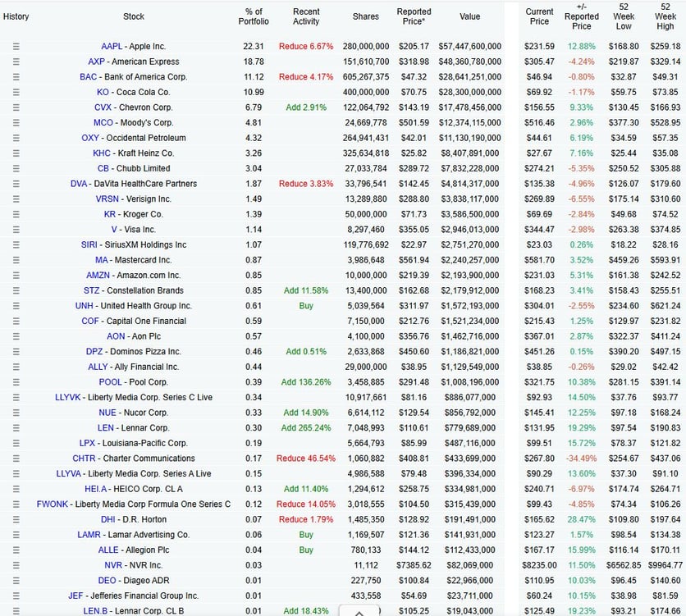Select portfolio percent 18.78 for American Express
This screenshot has height=616, width=686.
tap(254, 62)
